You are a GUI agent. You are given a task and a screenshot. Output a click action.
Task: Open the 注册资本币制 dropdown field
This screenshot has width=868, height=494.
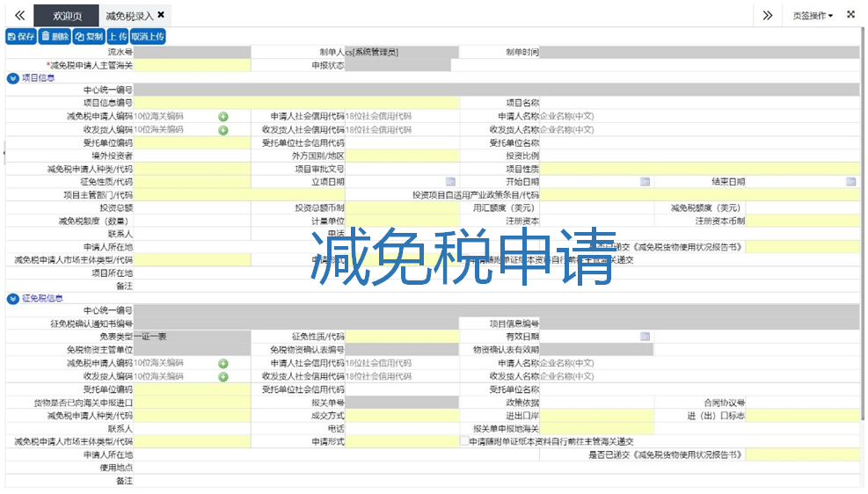pyautogui.click(x=803, y=221)
